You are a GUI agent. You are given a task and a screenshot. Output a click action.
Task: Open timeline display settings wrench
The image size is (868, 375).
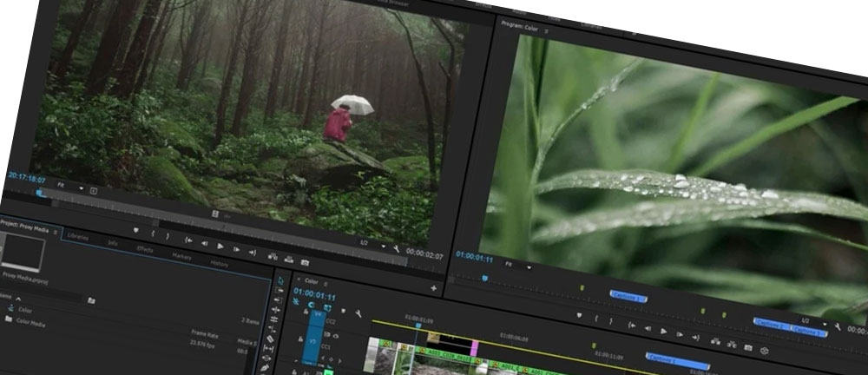tap(358, 314)
